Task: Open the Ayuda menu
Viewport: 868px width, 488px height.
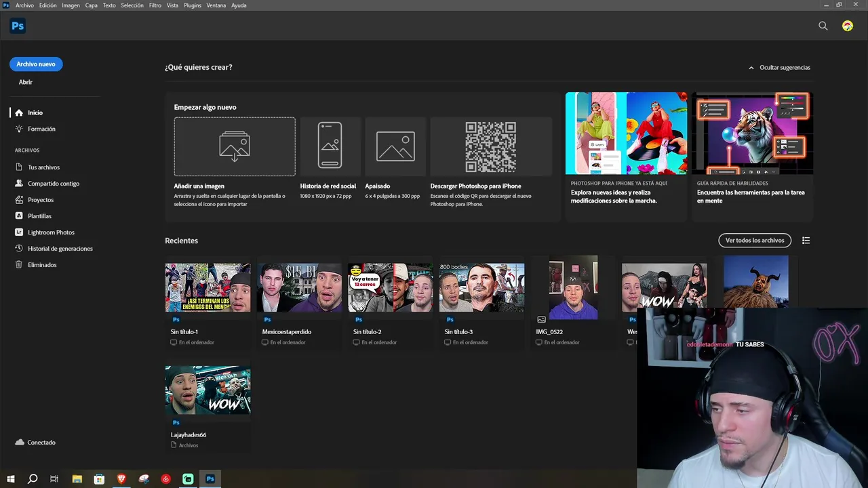Action: [x=239, y=5]
